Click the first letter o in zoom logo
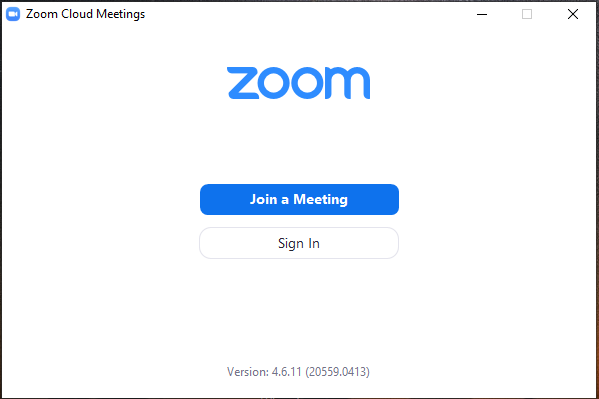Image resolution: width=599 pixels, height=399 pixels. click(x=272, y=83)
